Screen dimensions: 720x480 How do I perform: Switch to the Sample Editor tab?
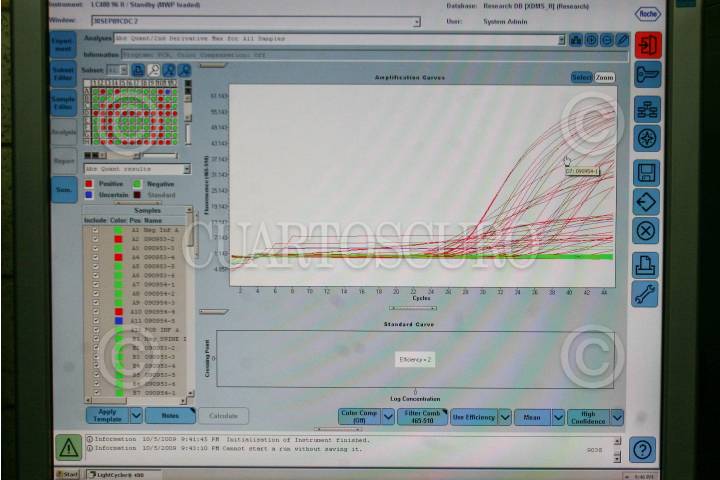point(64,104)
